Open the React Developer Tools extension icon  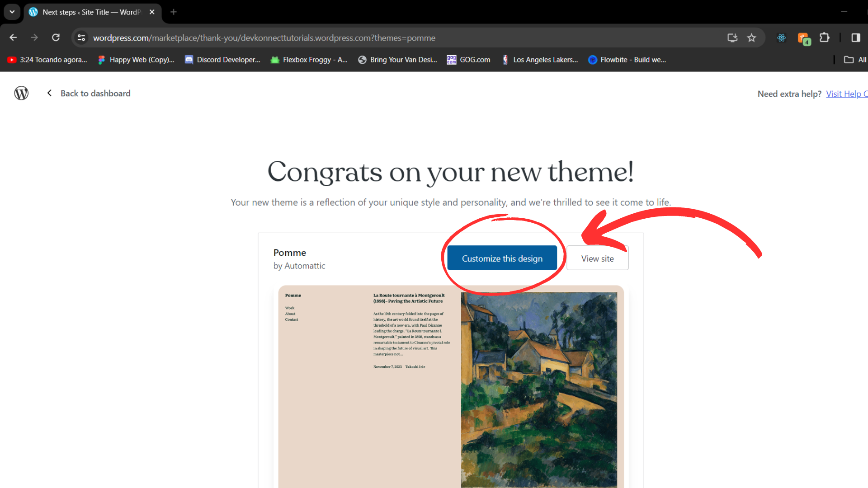click(781, 38)
